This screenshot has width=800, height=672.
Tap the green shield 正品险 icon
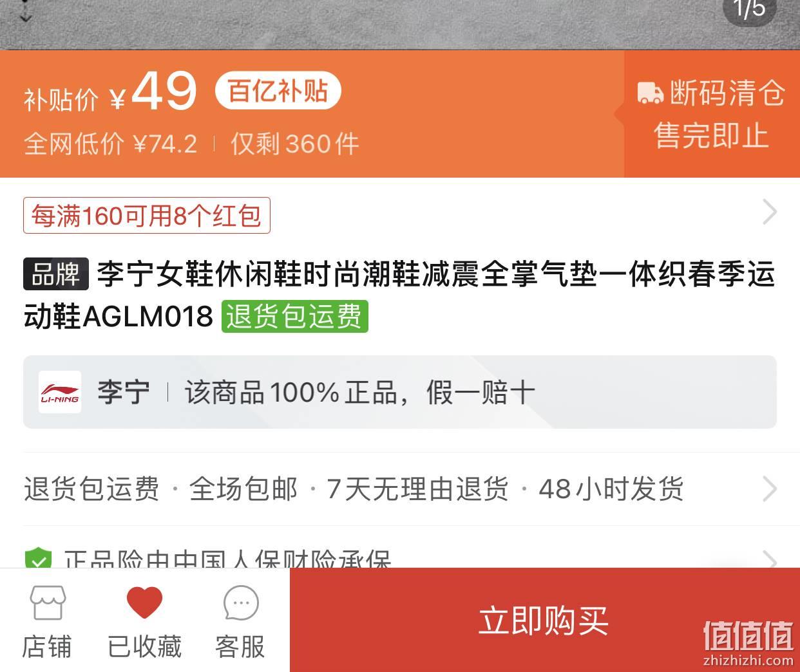tap(38, 558)
